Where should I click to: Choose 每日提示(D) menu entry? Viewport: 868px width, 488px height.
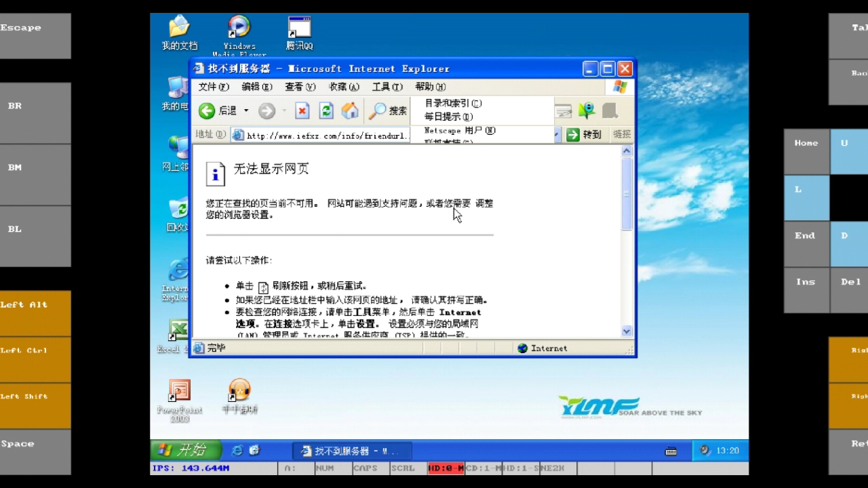pos(449,117)
